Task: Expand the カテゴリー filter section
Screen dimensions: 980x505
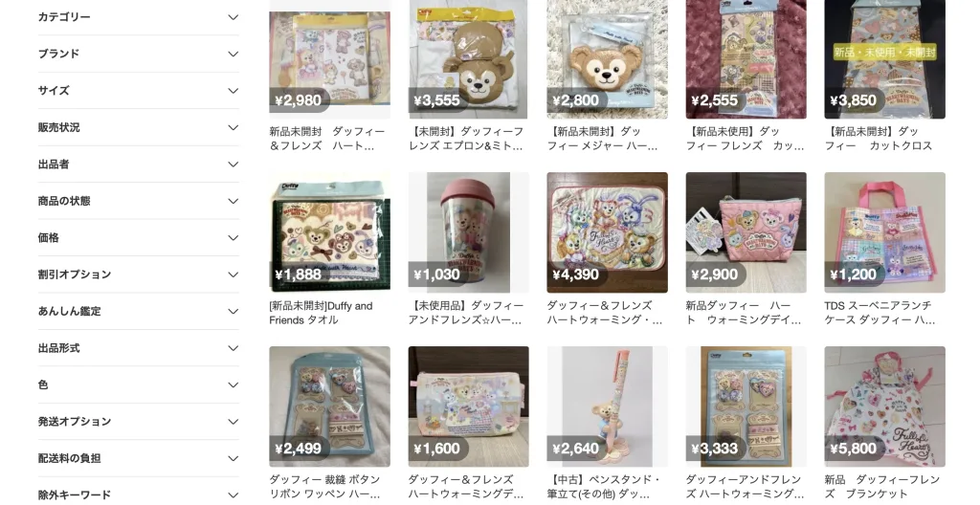Action: point(138,17)
